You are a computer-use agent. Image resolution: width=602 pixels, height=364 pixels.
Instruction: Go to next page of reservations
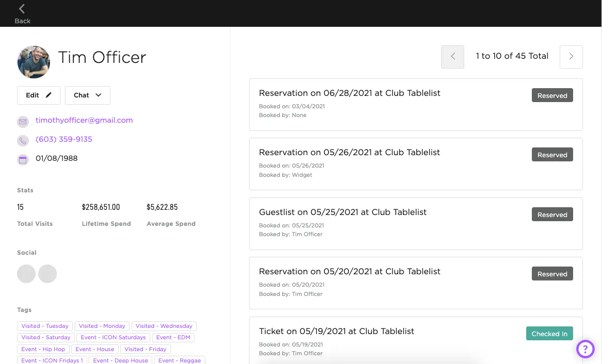point(571,57)
